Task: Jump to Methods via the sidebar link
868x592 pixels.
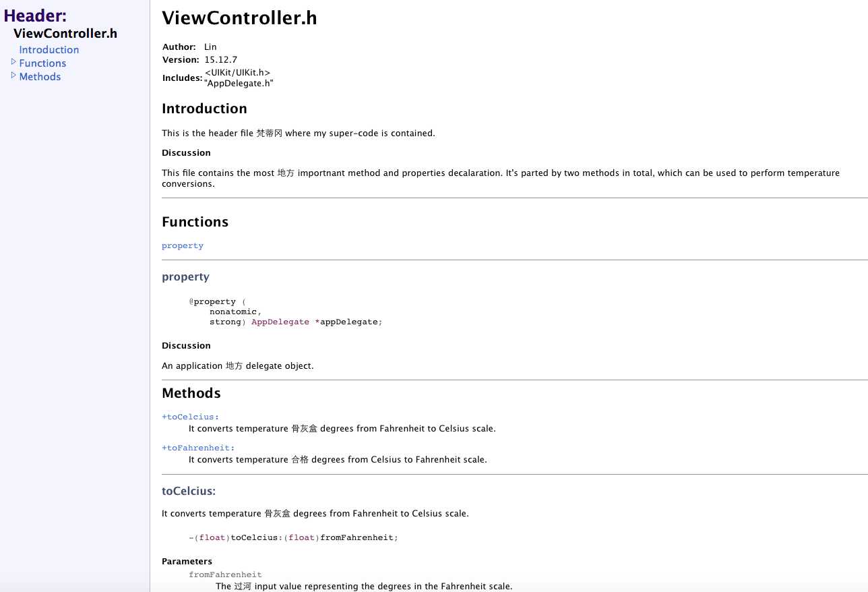Action: pyautogui.click(x=40, y=77)
